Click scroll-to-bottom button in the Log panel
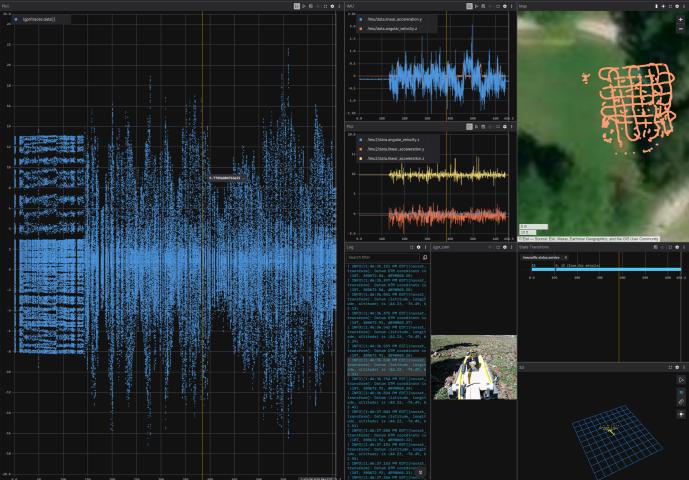This screenshot has width=689, height=480. [x=420, y=473]
